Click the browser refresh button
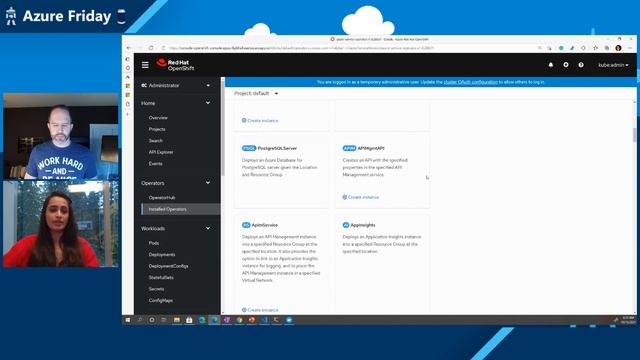The height and width of the screenshot is (360, 640). pos(151,48)
